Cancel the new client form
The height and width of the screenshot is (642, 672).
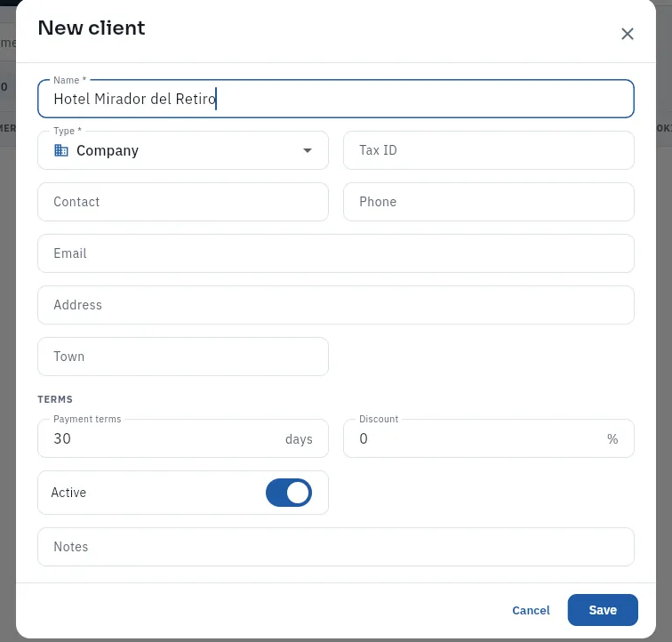pyautogui.click(x=531, y=610)
